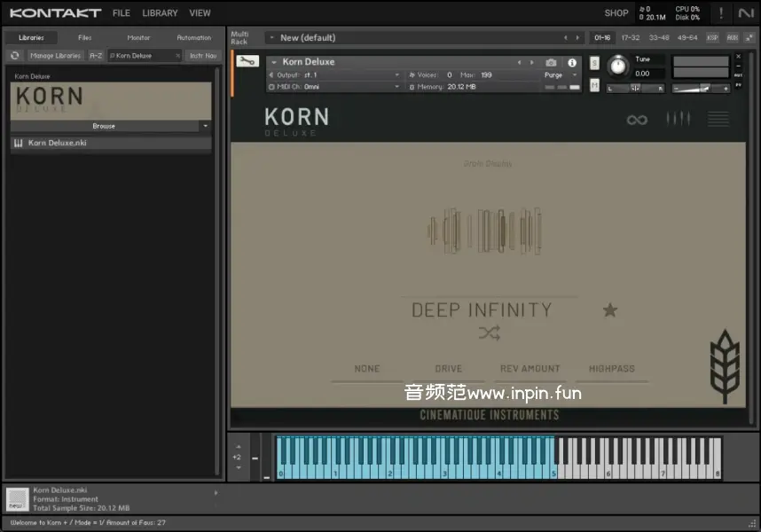The height and width of the screenshot is (532, 761).
Task: Take a snapshot with the camera icon
Action: 551,63
